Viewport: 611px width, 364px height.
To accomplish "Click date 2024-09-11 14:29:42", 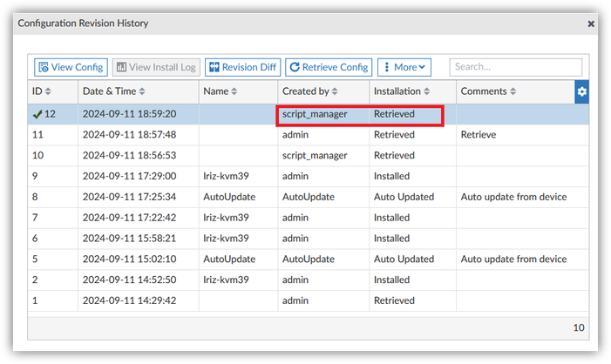I will 129,300.
